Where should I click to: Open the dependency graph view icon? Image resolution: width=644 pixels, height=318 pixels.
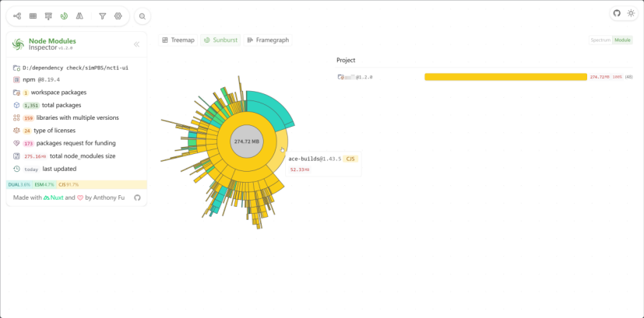click(17, 16)
